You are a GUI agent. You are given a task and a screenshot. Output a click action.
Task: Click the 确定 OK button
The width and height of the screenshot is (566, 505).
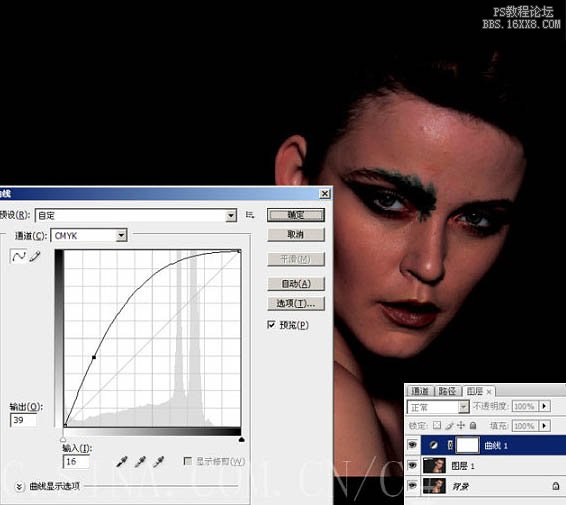(296, 215)
